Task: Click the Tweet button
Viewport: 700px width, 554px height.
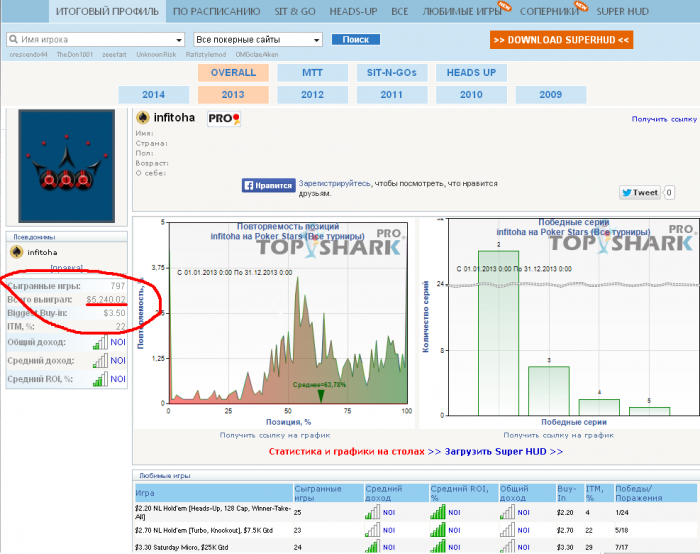Action: [639, 192]
